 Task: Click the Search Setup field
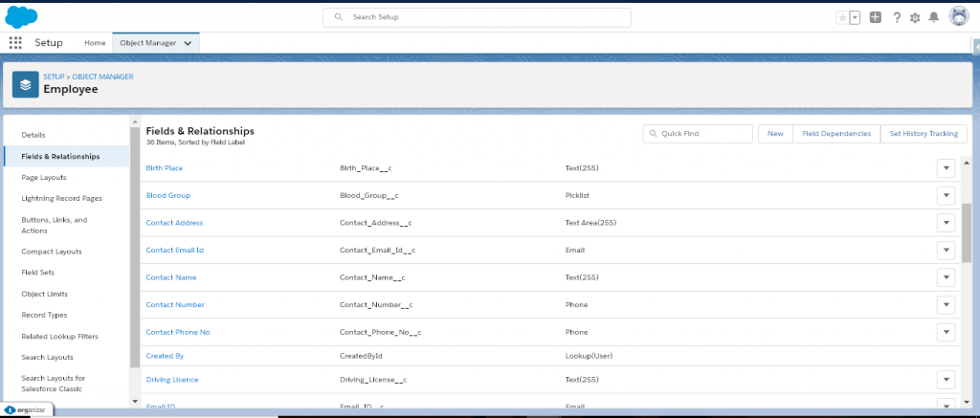[477, 17]
